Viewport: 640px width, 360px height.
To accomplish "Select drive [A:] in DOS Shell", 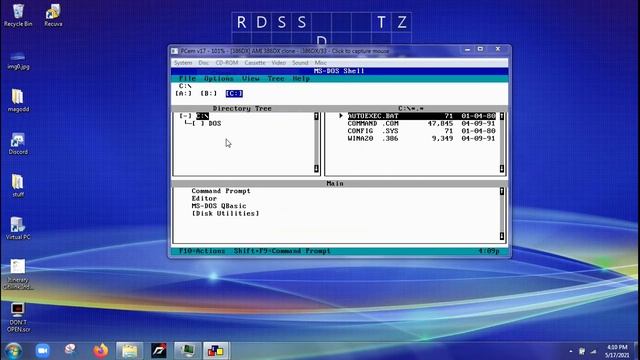I will [183, 93].
